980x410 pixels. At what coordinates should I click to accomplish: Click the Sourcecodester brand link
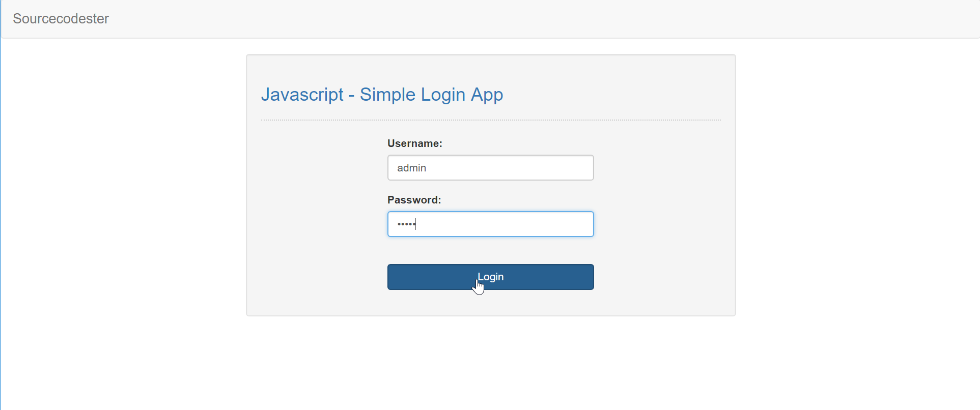coord(61,19)
